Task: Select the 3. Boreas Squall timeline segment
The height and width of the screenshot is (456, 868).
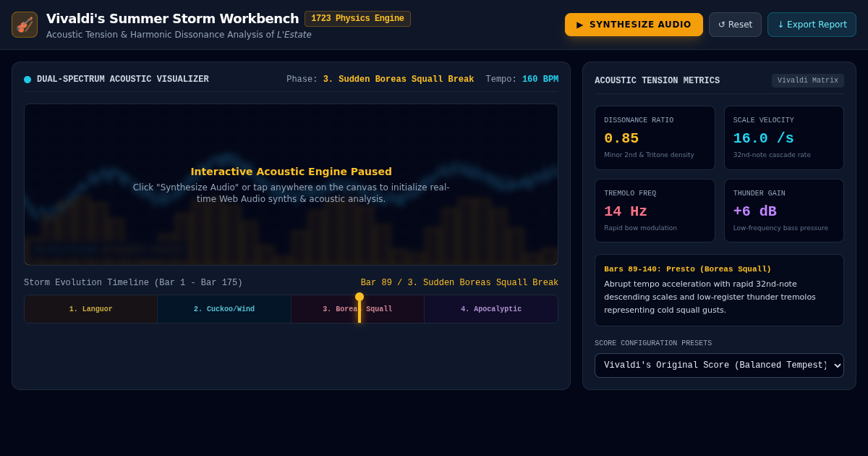Action: pyautogui.click(x=357, y=309)
